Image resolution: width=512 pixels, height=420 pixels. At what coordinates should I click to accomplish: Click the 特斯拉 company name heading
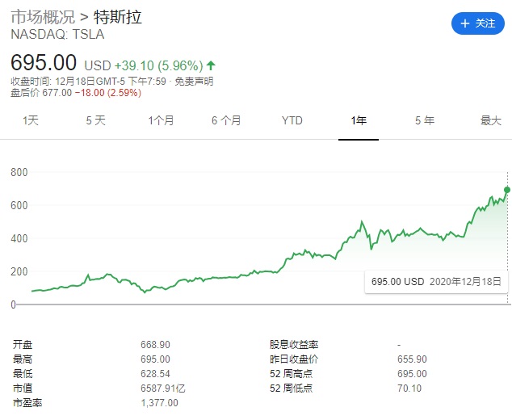pyautogui.click(x=118, y=17)
